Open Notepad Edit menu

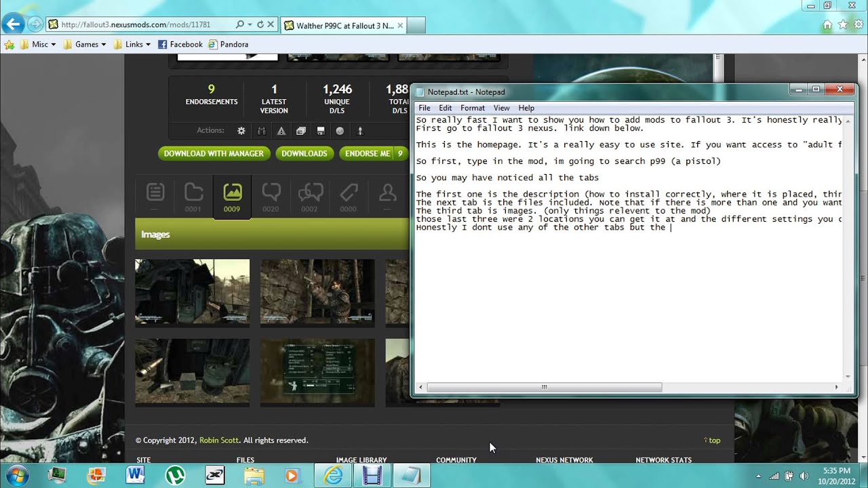(x=445, y=108)
